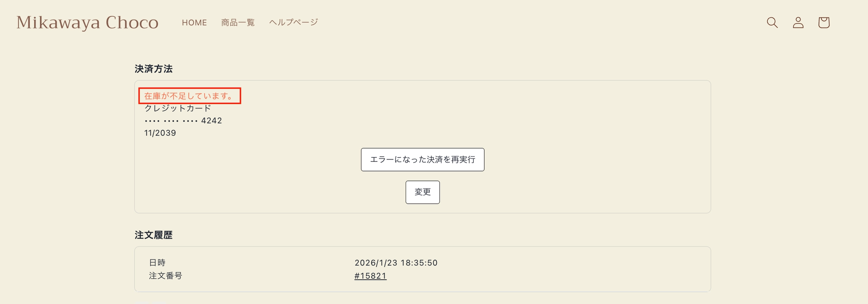
Task: Click blank area right of the order timestamp
Action: coord(572,263)
